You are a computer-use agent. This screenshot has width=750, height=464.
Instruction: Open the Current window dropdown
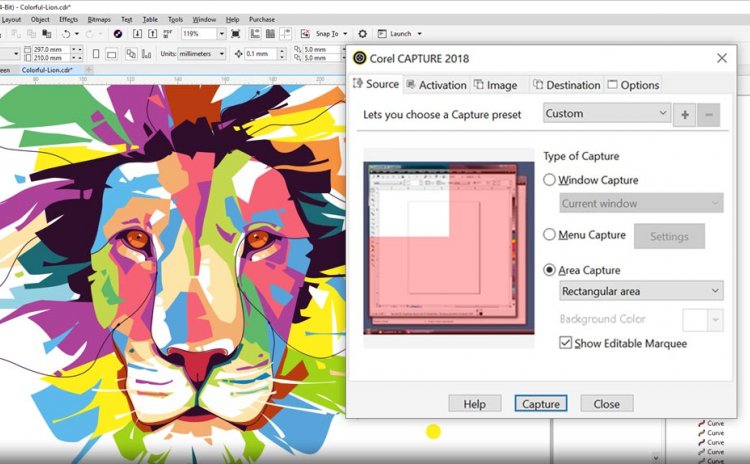point(641,203)
